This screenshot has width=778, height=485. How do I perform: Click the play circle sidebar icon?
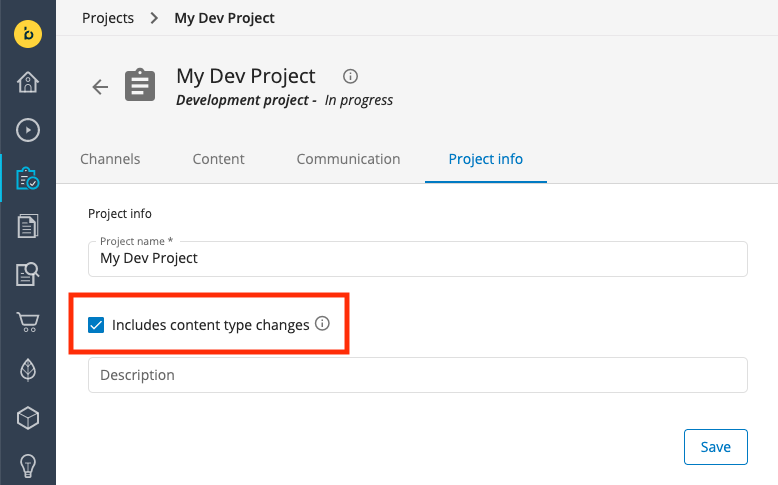click(x=28, y=129)
